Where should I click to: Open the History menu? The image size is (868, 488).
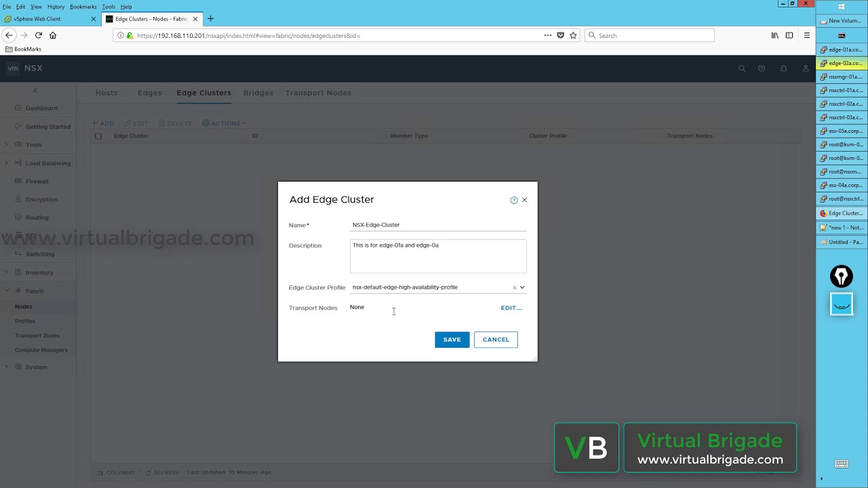pos(56,7)
